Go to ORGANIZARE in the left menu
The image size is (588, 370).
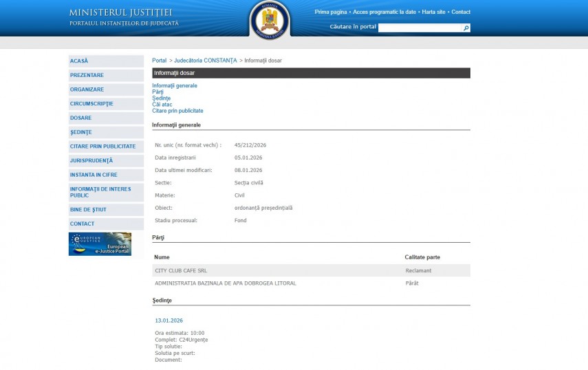pyautogui.click(x=87, y=89)
